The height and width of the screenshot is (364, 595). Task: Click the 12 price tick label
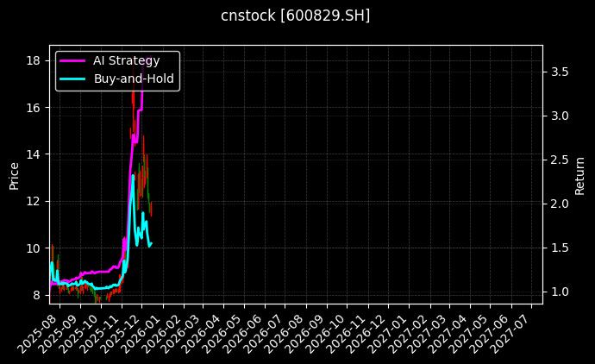(x=32, y=201)
